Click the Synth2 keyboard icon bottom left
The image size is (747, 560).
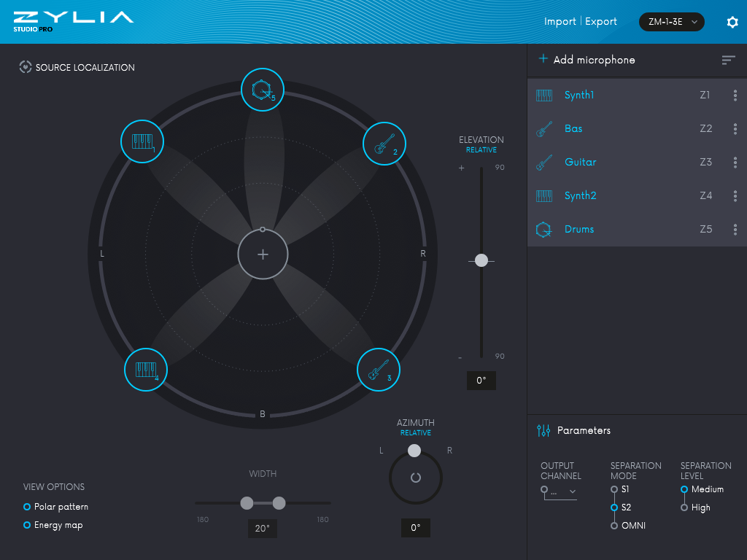145,370
